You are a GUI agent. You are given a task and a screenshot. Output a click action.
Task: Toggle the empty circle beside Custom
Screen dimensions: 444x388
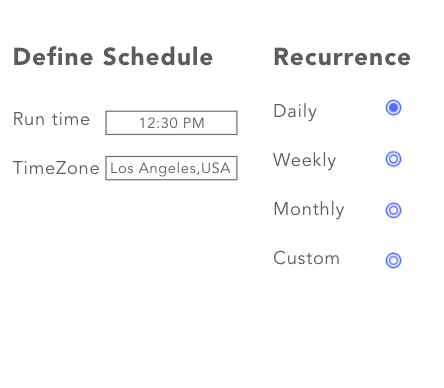tap(393, 260)
